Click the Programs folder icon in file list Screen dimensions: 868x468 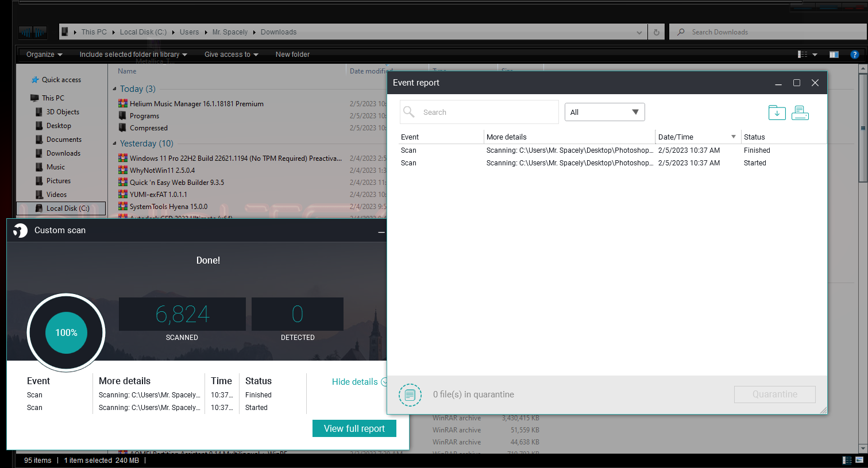tap(122, 116)
